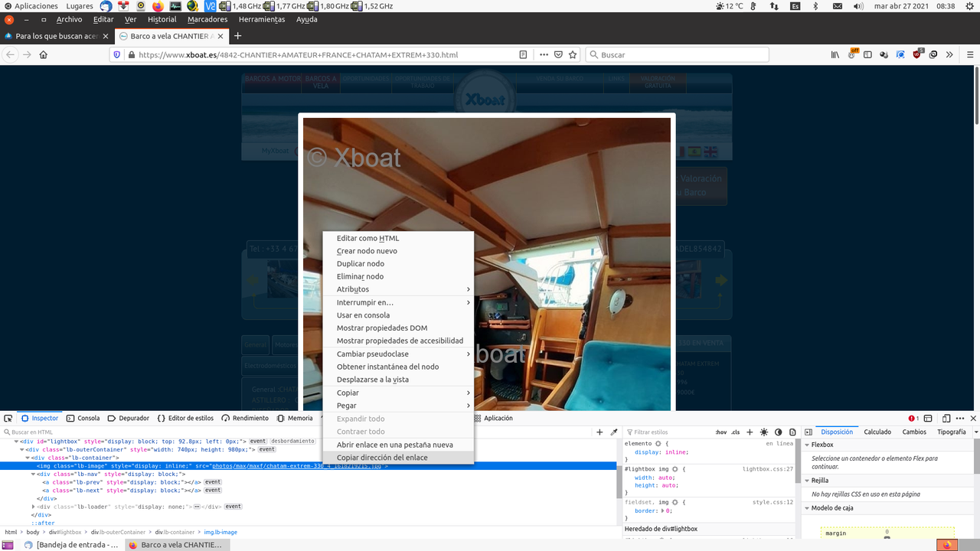Click the desbordamiento badge on lightbox div
This screenshot has width=980, height=551.
(x=293, y=442)
